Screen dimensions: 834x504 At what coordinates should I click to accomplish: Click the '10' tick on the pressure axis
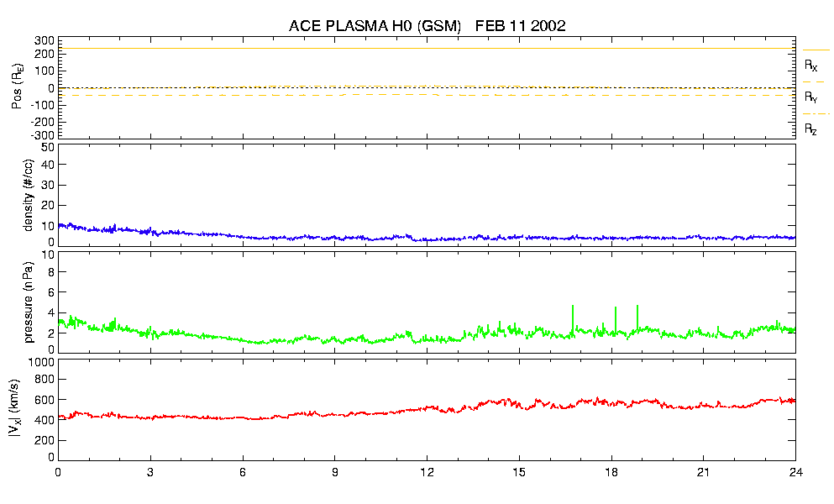[x=48, y=255]
